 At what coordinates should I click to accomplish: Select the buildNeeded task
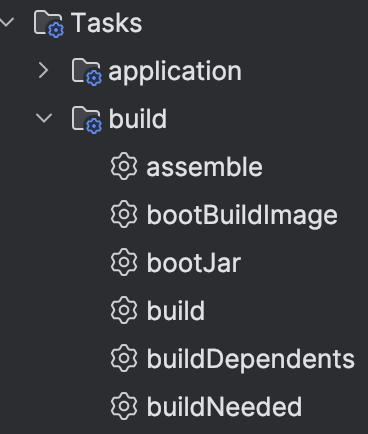[224, 407]
